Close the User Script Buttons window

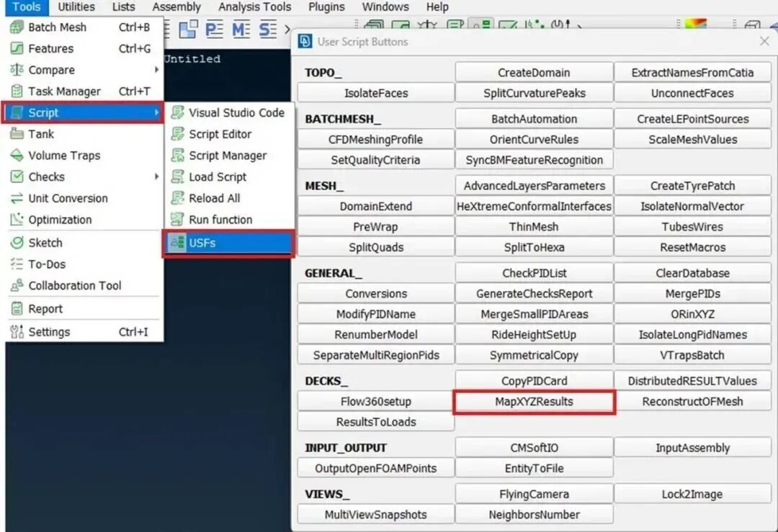point(764,42)
